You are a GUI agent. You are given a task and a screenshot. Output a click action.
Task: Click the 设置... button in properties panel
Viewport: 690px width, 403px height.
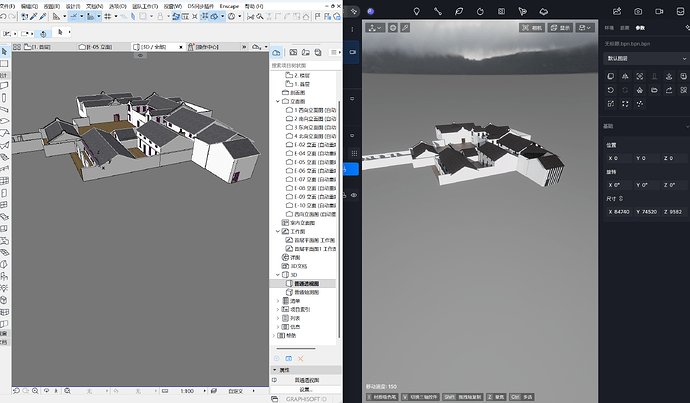pyautogui.click(x=305, y=390)
